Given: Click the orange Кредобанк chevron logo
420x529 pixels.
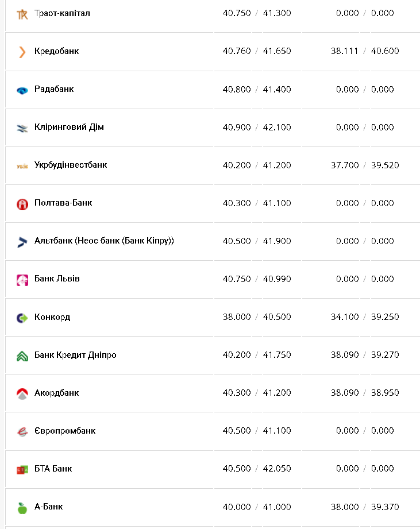Looking at the screenshot, I should [22, 52].
